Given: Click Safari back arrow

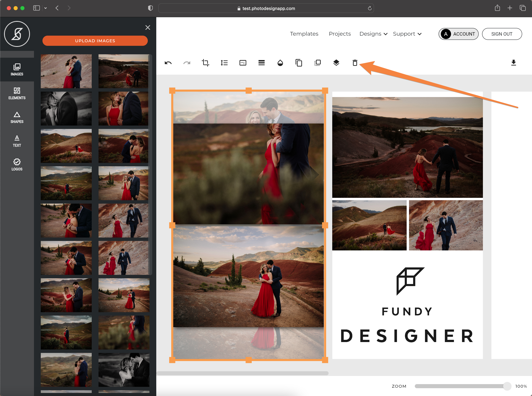Looking at the screenshot, I should click(x=57, y=8).
